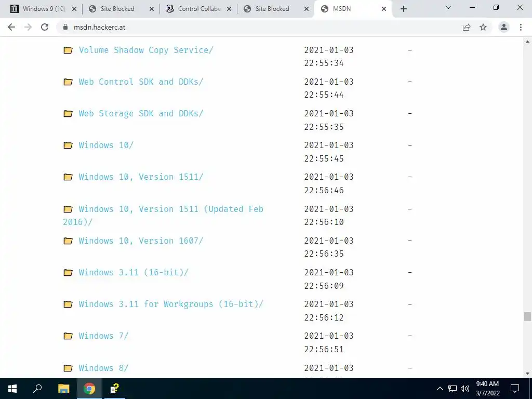
Task: Click date text 2021-01-03 22:56:51 of Windows 7
Action: [329, 342]
